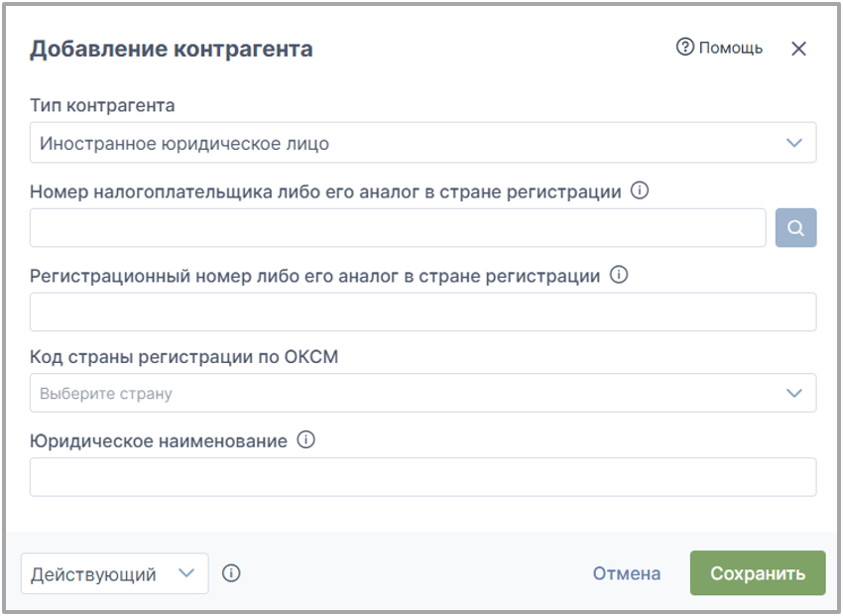Screen dimensions: 843x616
Task: Click the Отмена link
Action: (x=627, y=573)
